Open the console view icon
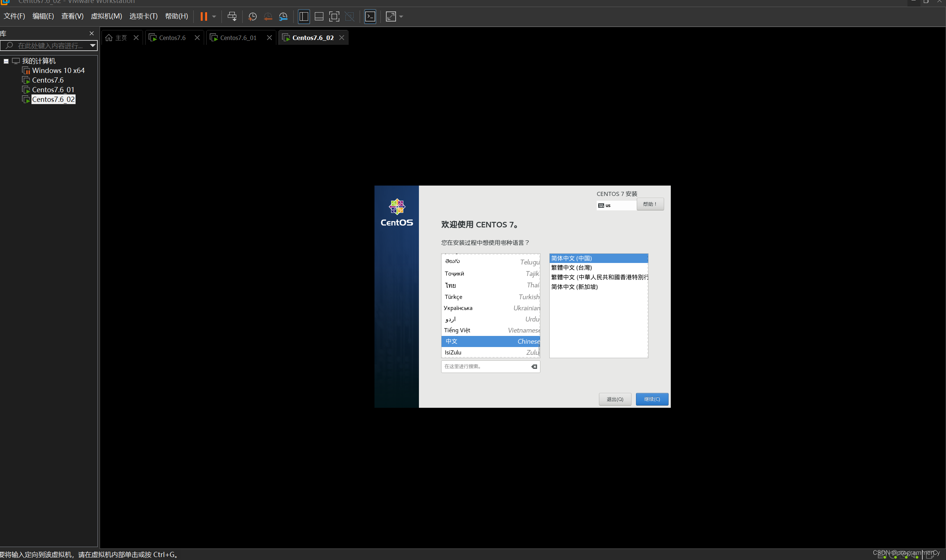Image resolution: width=946 pixels, height=560 pixels. pos(370,16)
